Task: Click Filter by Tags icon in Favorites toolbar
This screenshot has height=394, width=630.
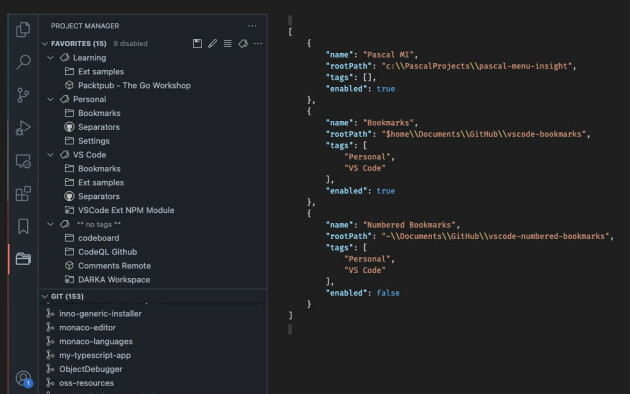Action: click(x=243, y=43)
